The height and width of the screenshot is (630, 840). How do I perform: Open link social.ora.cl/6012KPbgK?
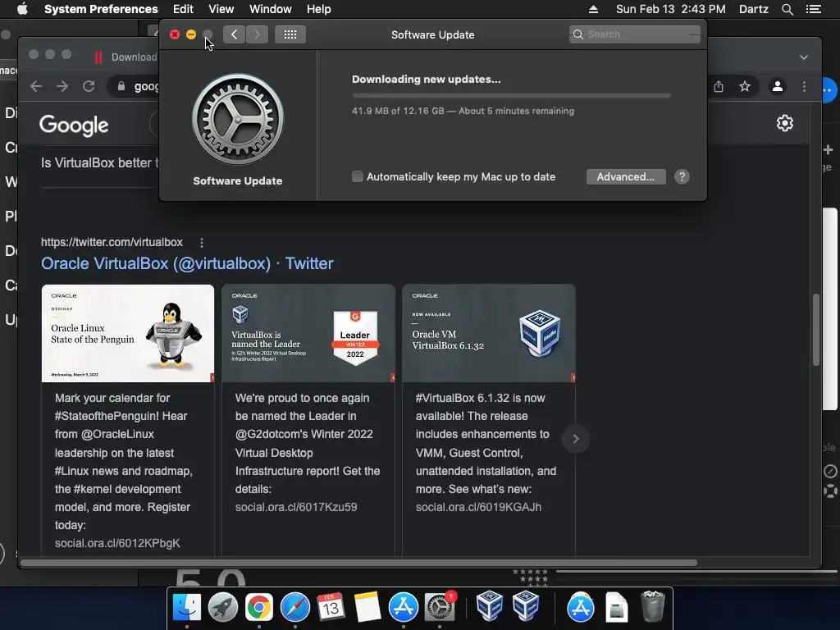(x=117, y=543)
